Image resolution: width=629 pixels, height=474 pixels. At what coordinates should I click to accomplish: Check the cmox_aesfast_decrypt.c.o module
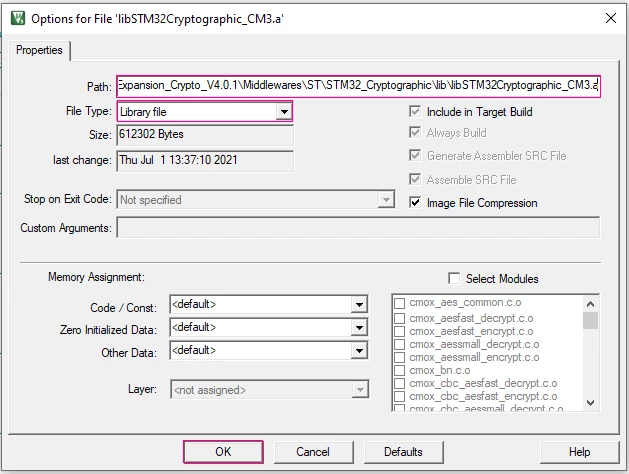coord(400,318)
